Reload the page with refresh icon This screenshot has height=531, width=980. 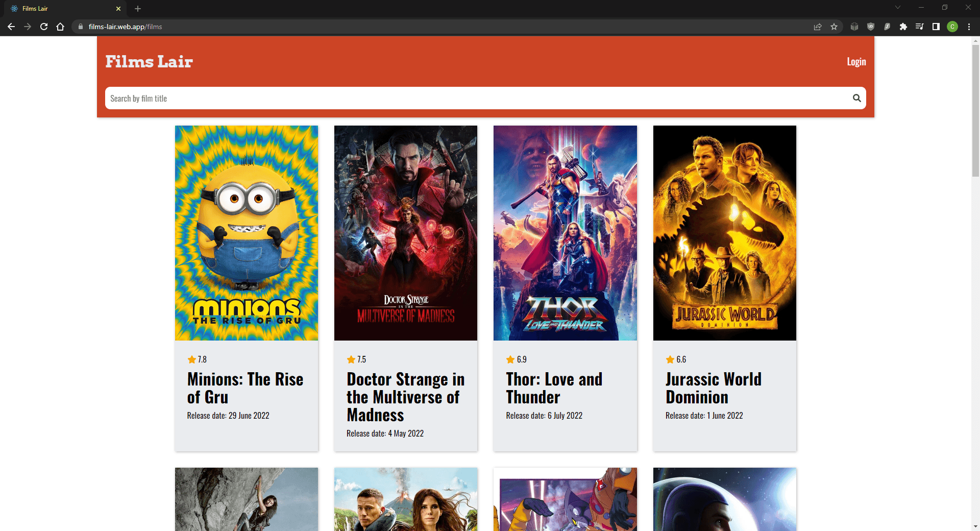click(x=44, y=27)
